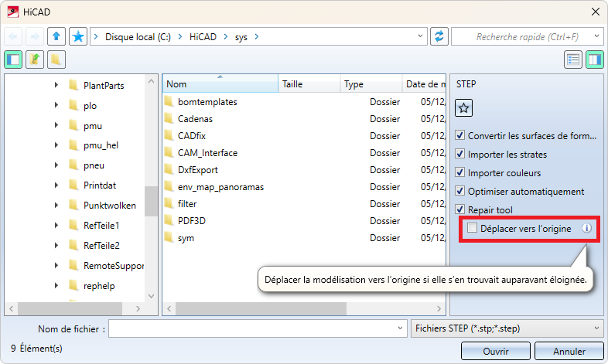Select RefTeile1 in the folder tree
Viewport: 608px width, 364px height.
click(x=101, y=226)
